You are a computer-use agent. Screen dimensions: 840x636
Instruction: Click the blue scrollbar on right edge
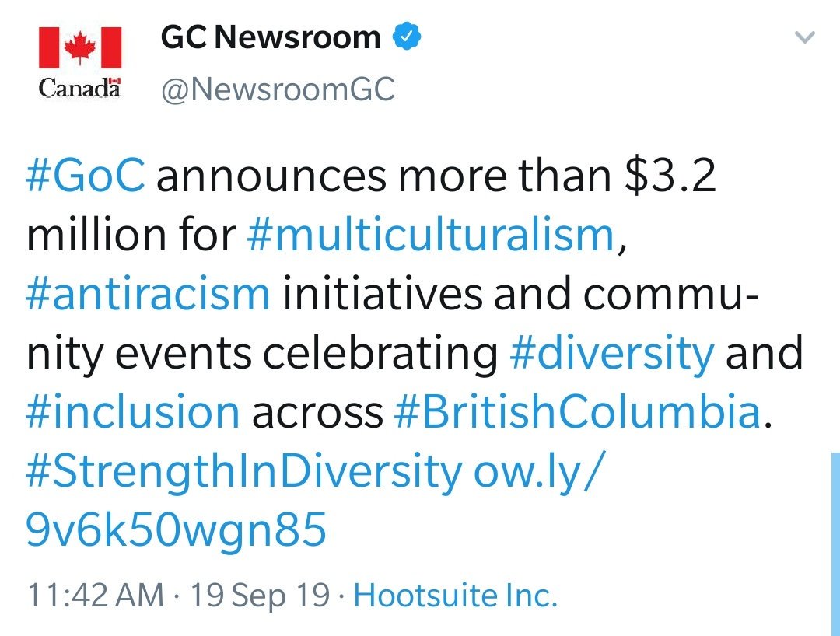(x=835, y=544)
